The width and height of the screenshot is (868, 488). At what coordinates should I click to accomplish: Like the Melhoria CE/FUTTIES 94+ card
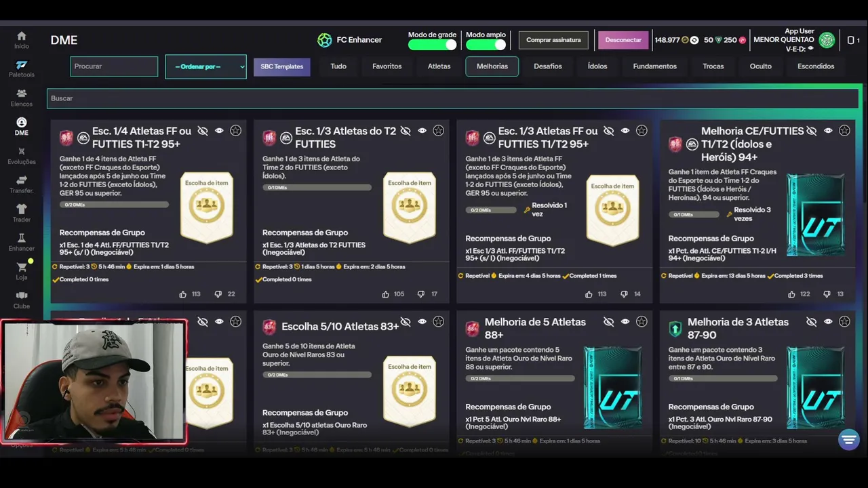(x=791, y=294)
